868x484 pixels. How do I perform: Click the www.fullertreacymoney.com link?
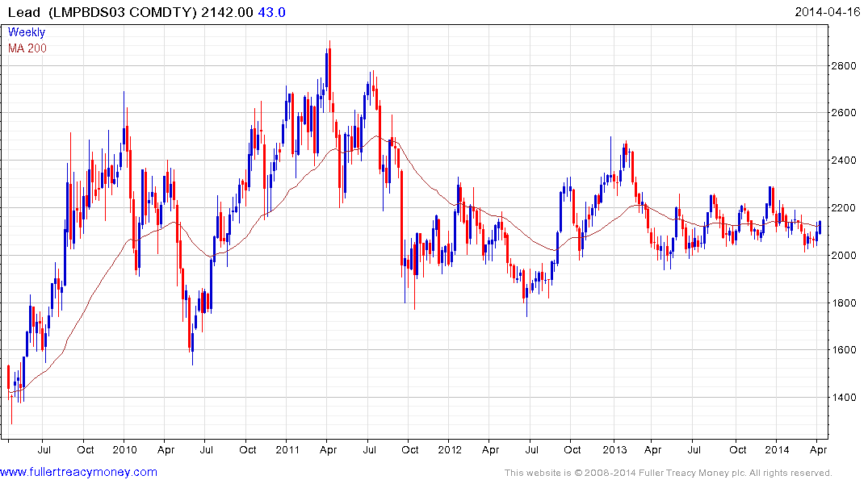tap(78, 473)
